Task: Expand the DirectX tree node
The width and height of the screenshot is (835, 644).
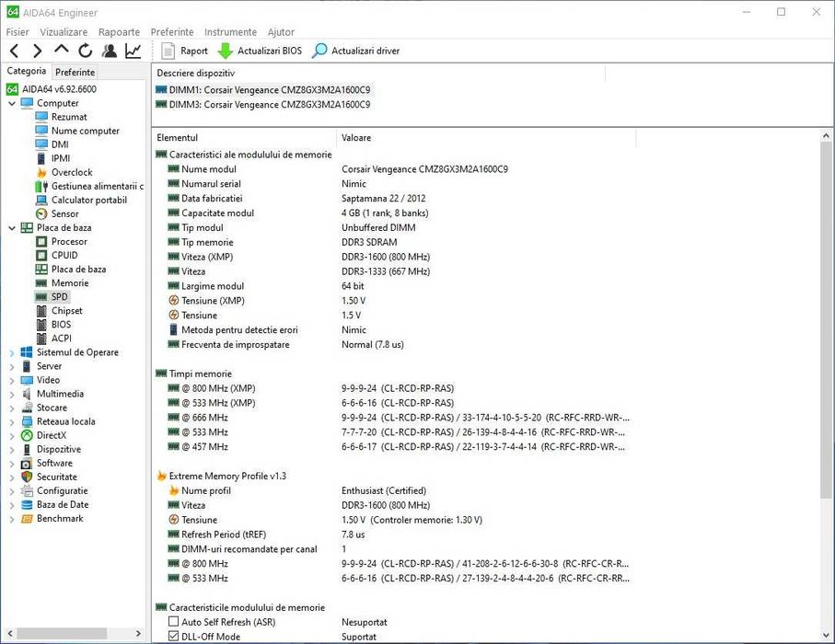Action: pyautogui.click(x=12, y=435)
